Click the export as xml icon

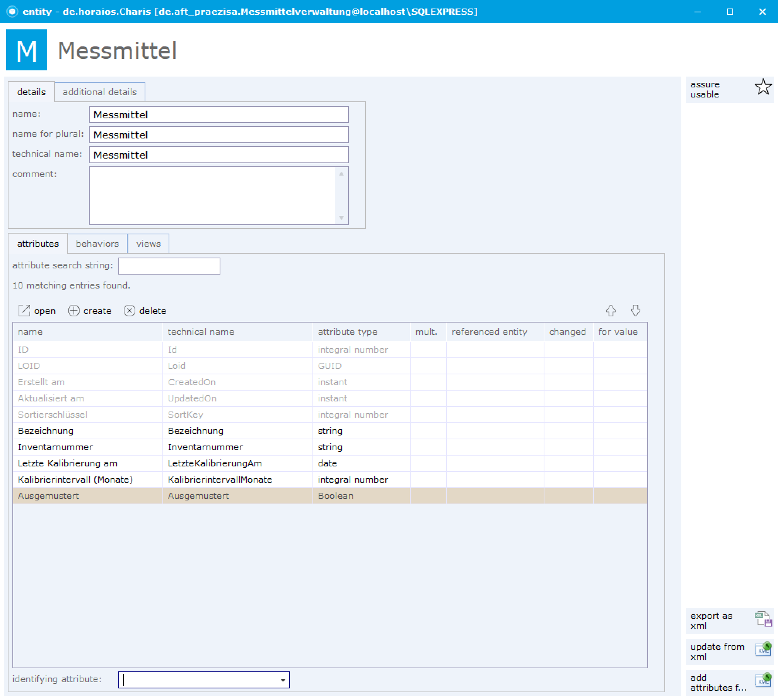point(763,619)
